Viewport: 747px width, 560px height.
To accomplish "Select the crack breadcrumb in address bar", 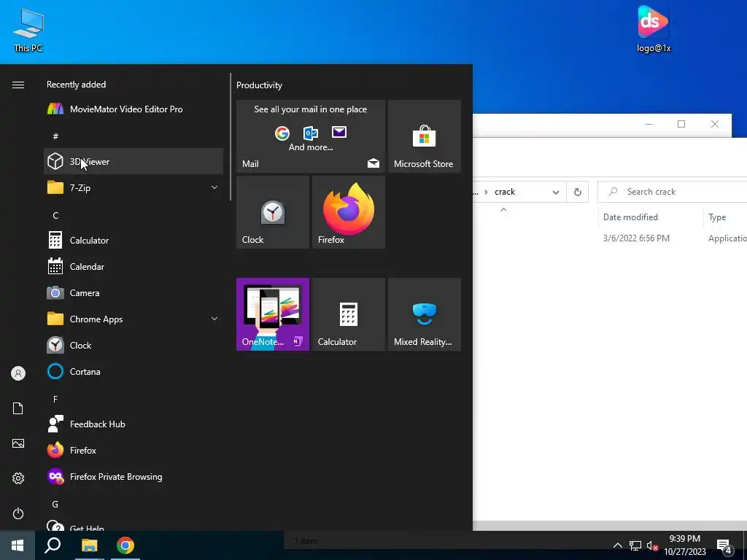I will 505,192.
